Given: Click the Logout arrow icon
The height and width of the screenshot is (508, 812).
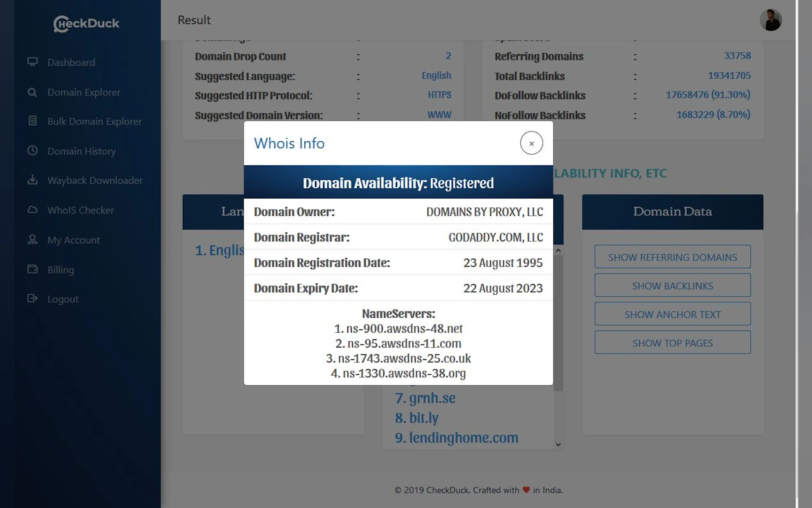Looking at the screenshot, I should point(32,298).
